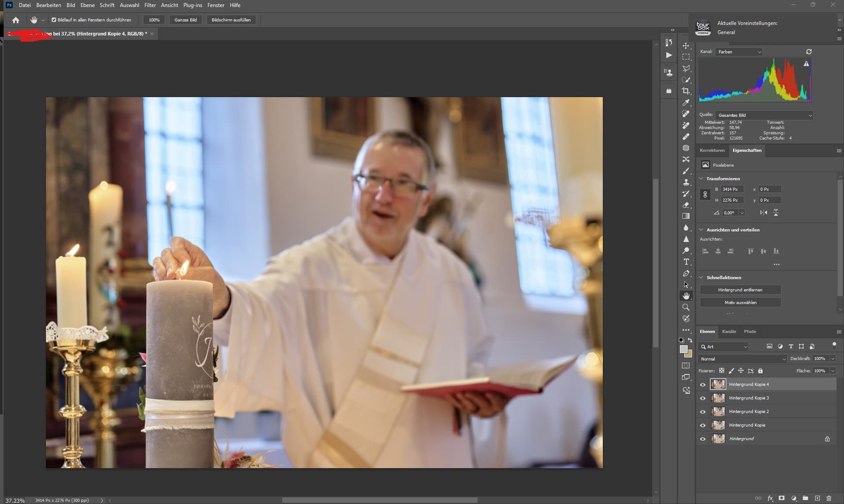Open the Filter menu
The image size is (844, 504).
tap(150, 5)
